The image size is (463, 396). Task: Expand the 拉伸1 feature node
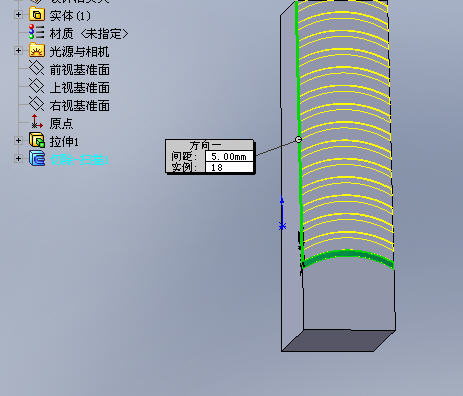19,141
